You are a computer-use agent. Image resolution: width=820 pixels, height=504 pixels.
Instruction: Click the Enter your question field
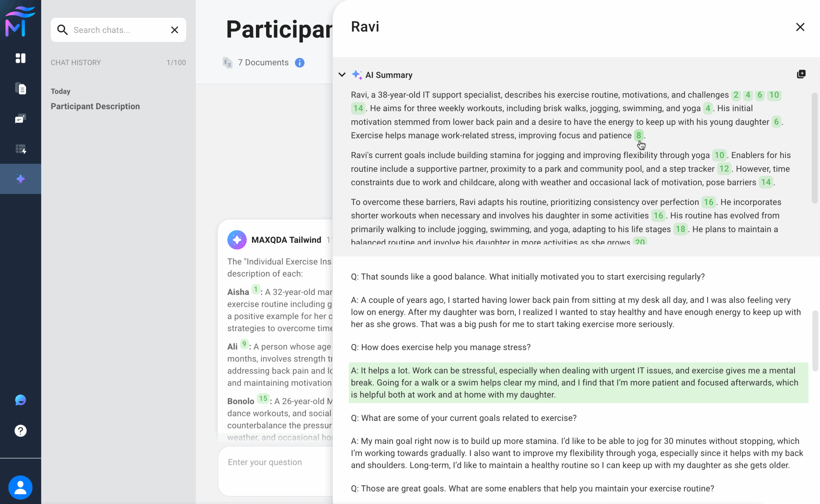click(x=275, y=470)
